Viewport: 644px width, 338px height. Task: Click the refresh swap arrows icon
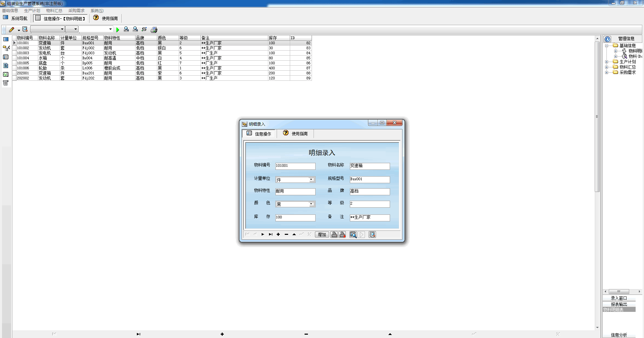[x=144, y=29]
